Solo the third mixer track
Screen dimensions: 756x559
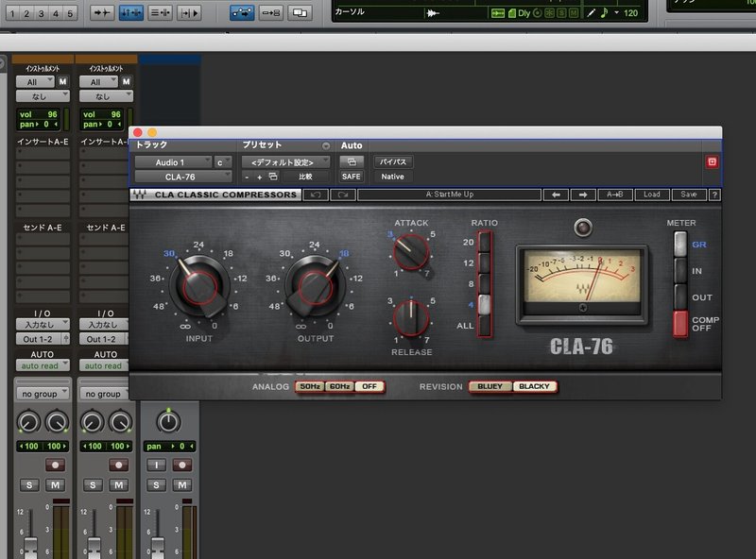coord(156,484)
